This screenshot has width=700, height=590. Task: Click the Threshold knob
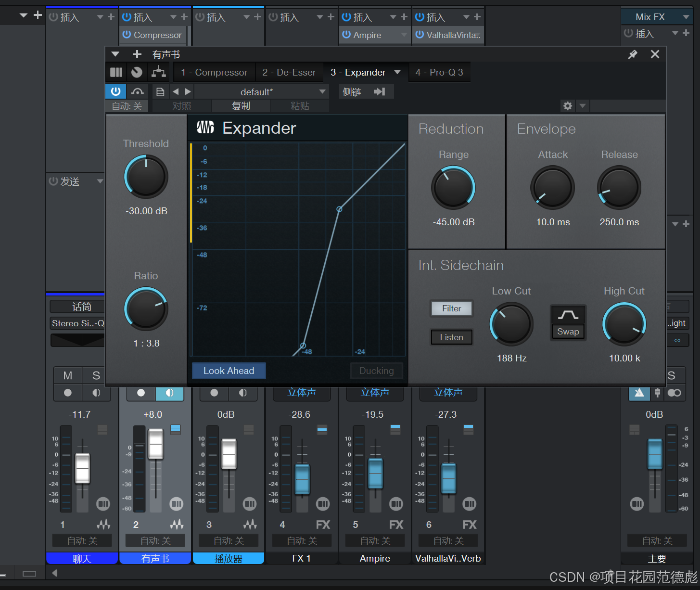pyautogui.click(x=146, y=177)
